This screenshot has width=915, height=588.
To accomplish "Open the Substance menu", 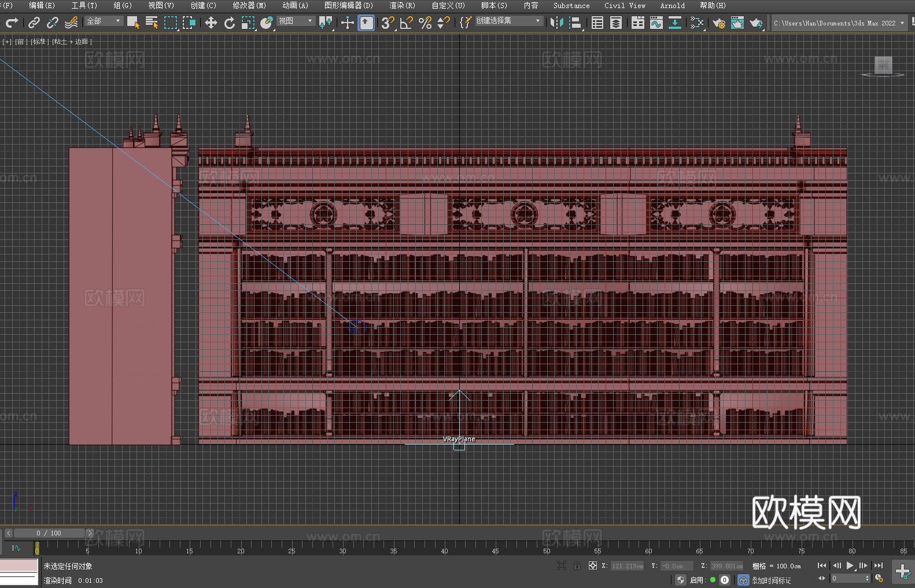I will (x=571, y=5).
